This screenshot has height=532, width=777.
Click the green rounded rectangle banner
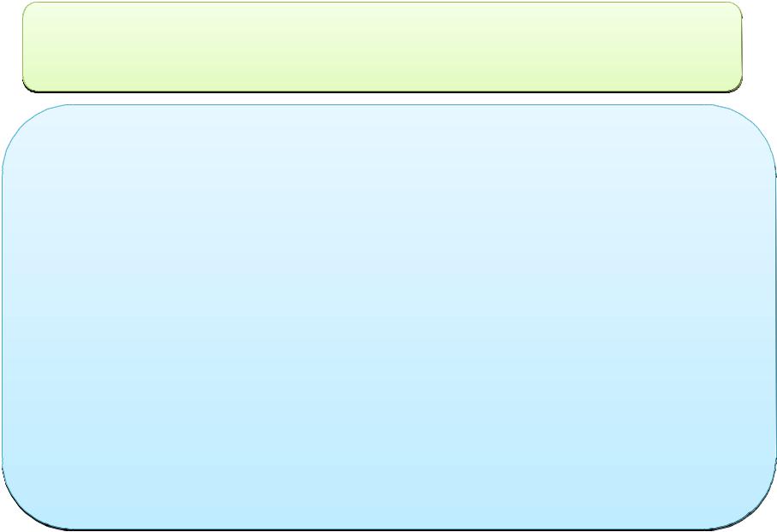[382, 47]
